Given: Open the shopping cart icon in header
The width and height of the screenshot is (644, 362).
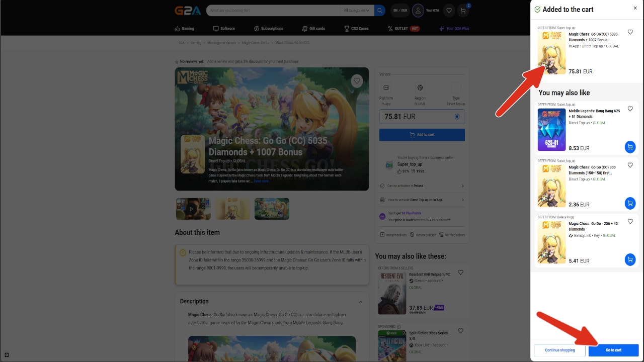Looking at the screenshot, I should coord(463,11).
